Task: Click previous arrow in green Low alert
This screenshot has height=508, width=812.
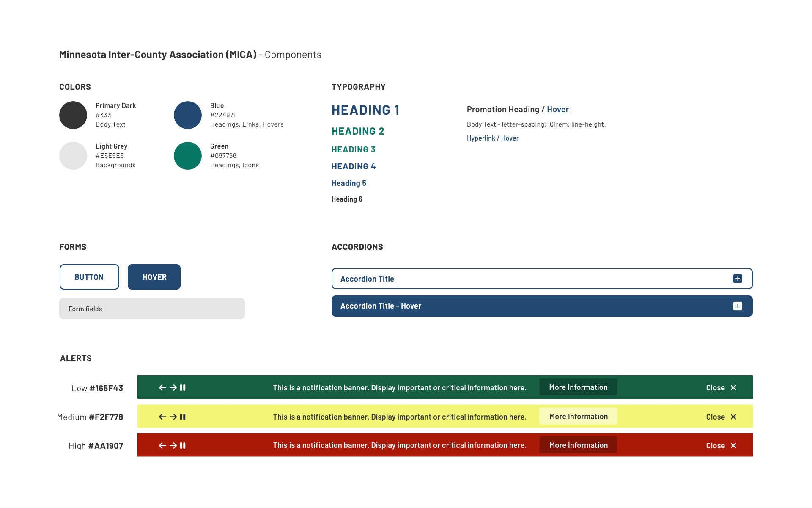Action: (x=162, y=388)
